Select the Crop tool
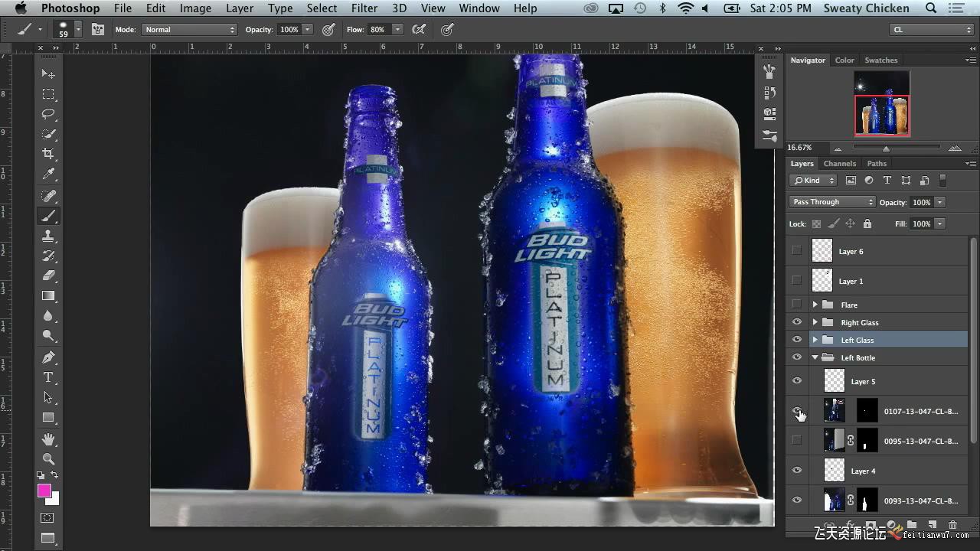 pyautogui.click(x=48, y=154)
